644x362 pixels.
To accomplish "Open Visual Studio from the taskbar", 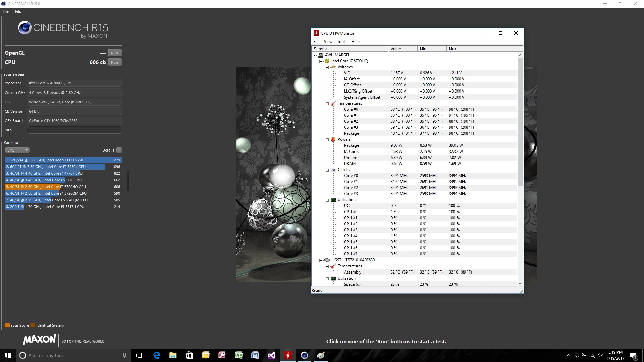I will [271, 355].
